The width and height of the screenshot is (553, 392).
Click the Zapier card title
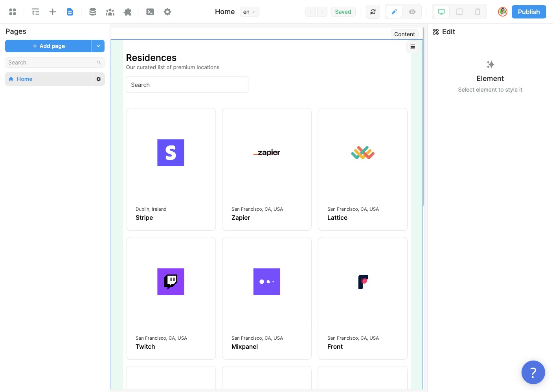(241, 218)
